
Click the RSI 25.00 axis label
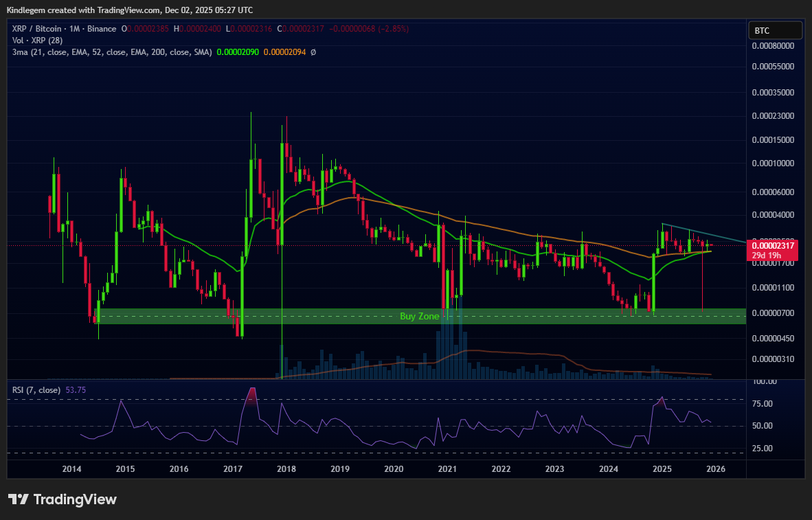763,449
